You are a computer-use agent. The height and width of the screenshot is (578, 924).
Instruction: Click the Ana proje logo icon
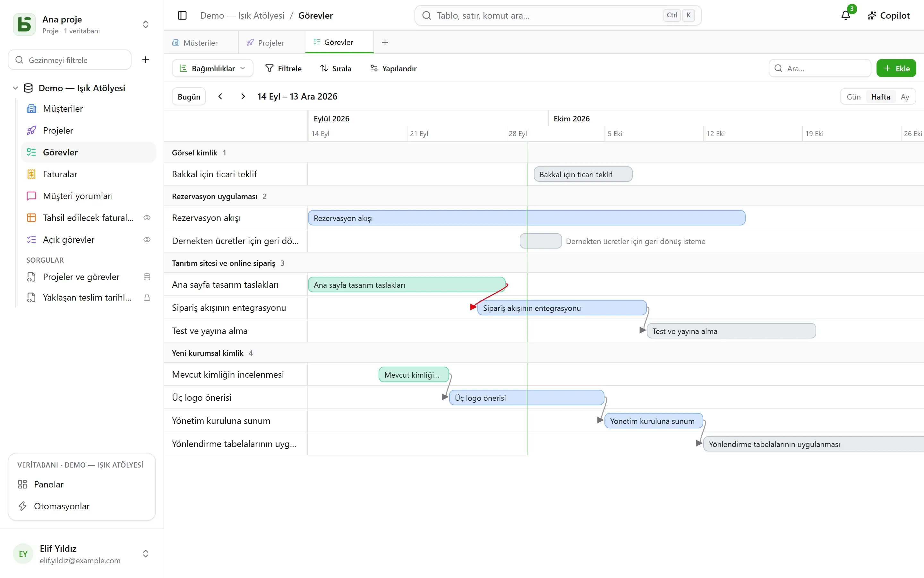[24, 24]
